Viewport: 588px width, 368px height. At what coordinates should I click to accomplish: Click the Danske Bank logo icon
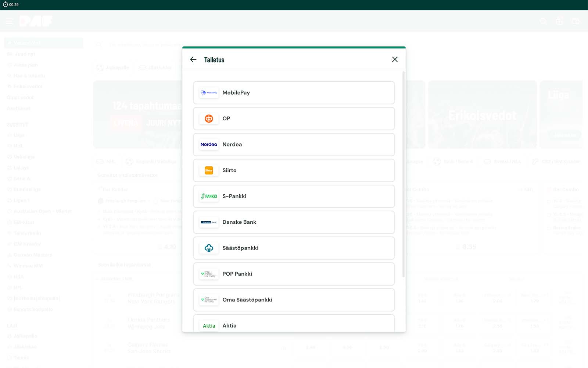click(x=209, y=222)
